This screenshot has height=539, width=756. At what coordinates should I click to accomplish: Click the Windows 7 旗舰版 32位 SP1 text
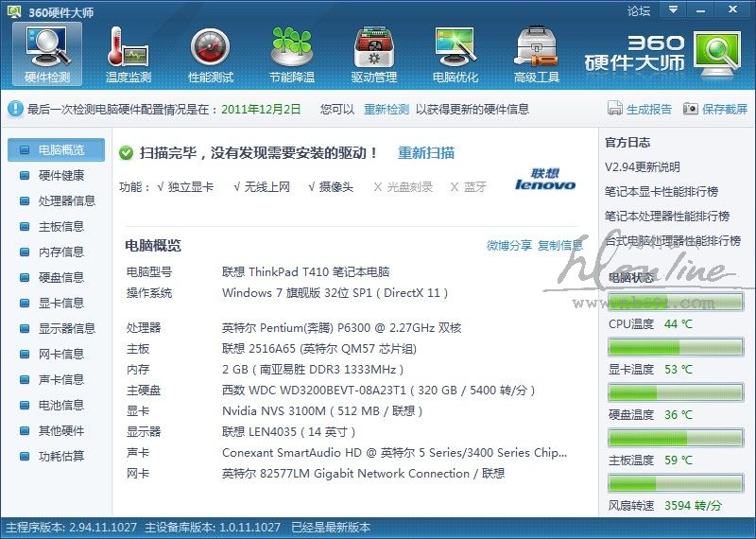tap(335, 293)
